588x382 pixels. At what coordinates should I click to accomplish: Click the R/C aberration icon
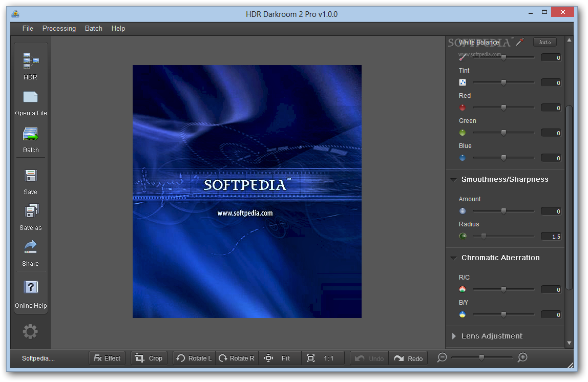click(463, 289)
